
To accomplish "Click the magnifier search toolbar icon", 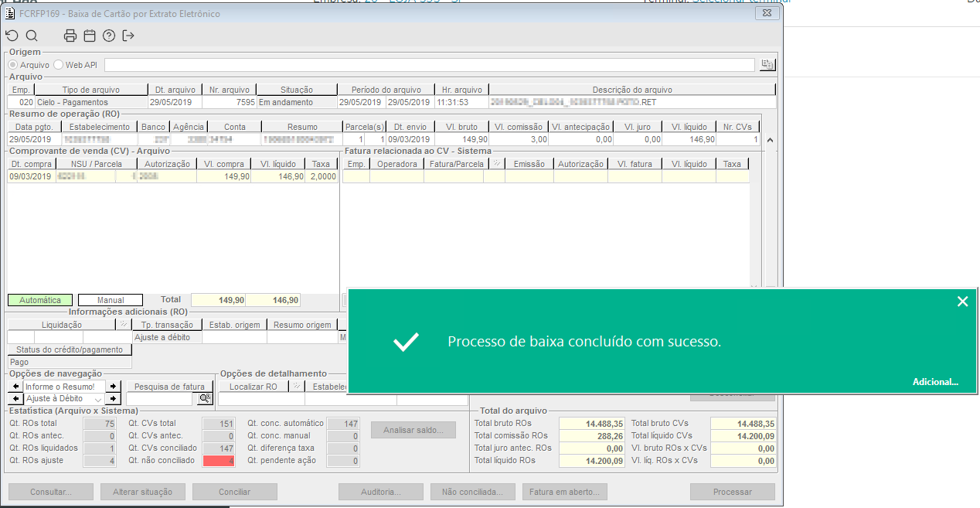I will [32, 36].
